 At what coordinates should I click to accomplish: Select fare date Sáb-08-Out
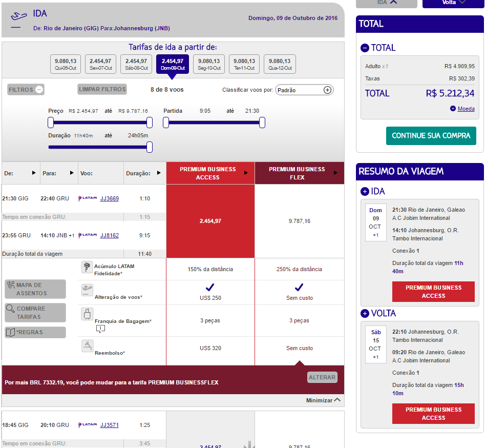tap(136, 64)
